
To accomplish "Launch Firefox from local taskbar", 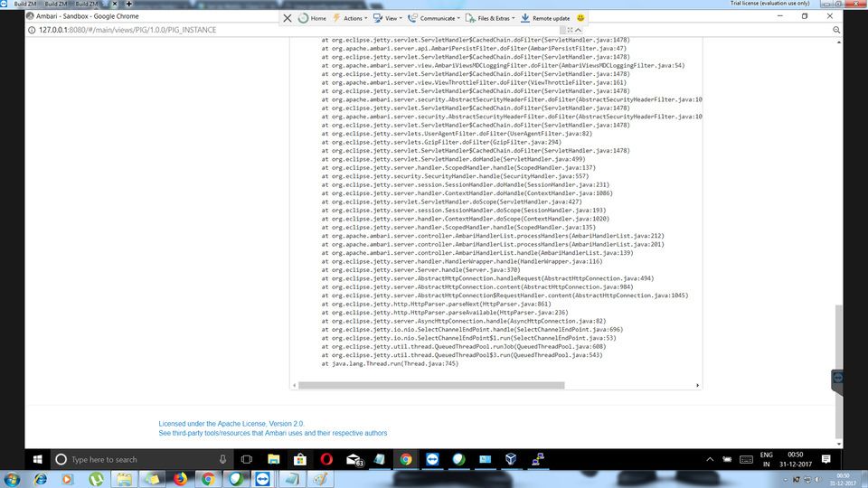I will click(180, 479).
